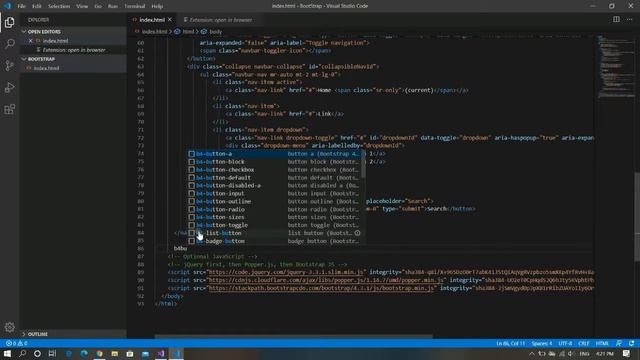Open the File menu
This screenshot has height=360, width=640.
[x=21, y=6]
